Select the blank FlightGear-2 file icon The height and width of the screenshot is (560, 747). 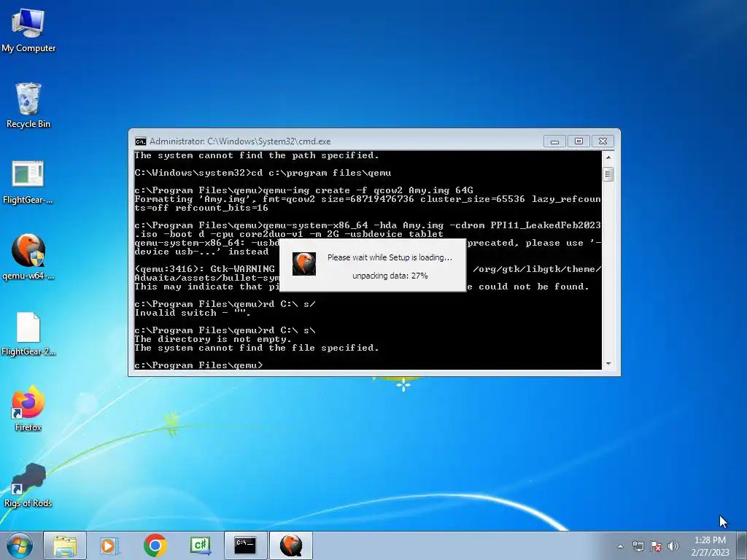pyautogui.click(x=28, y=334)
